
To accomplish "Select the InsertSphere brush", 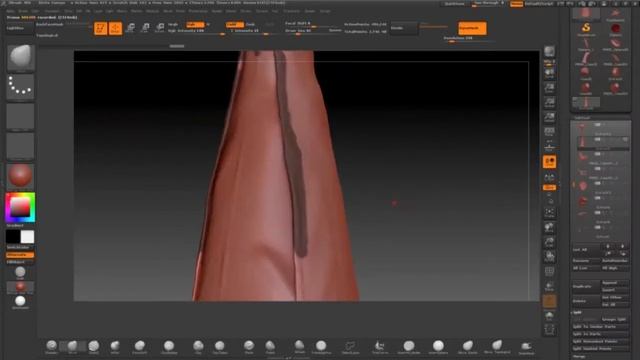I will click(x=438, y=347).
